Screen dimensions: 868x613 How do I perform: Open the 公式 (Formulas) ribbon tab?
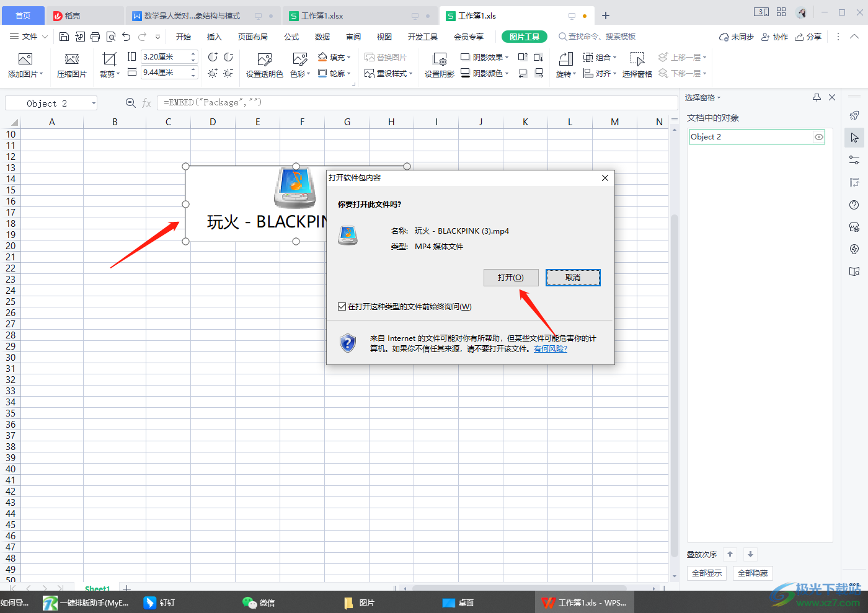click(291, 37)
